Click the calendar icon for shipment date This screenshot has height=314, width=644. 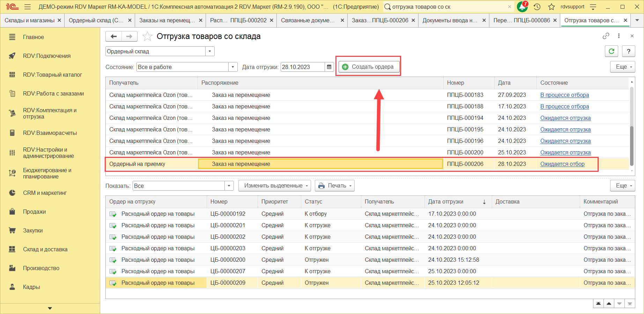click(329, 67)
